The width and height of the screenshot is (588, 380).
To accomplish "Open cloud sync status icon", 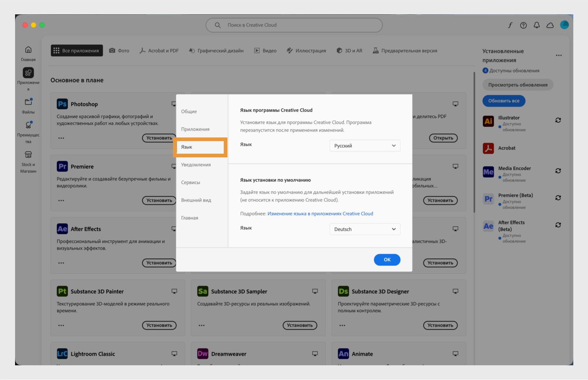I will 550,25.
